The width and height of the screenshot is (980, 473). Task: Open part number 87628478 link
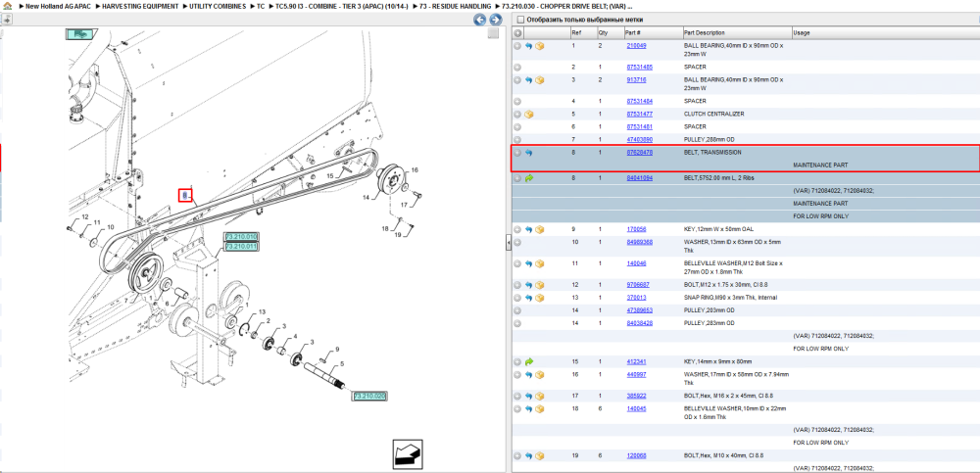point(639,153)
